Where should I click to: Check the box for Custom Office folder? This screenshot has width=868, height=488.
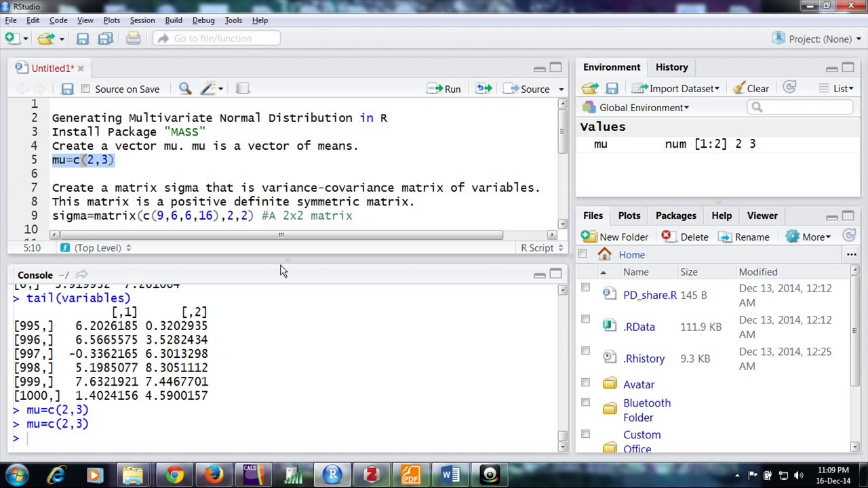585,434
